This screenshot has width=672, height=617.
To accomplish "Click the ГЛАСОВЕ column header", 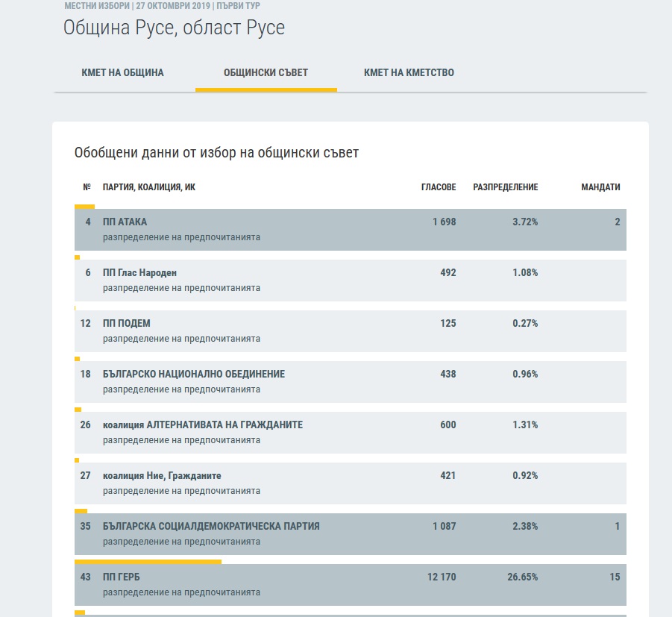I will point(438,187).
